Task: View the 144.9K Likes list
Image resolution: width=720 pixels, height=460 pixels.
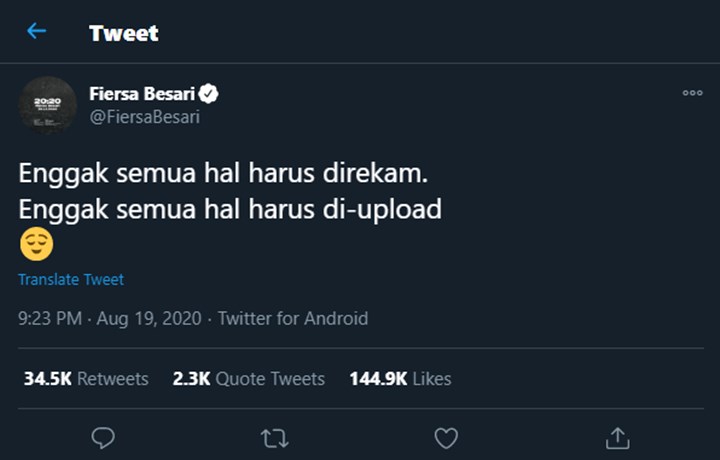Action: [400, 379]
